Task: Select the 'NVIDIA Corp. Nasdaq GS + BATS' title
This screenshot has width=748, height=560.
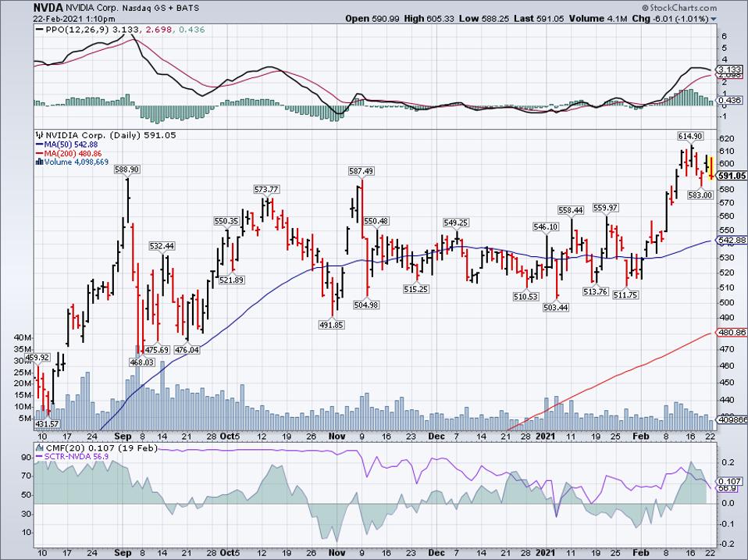Action: (x=131, y=8)
